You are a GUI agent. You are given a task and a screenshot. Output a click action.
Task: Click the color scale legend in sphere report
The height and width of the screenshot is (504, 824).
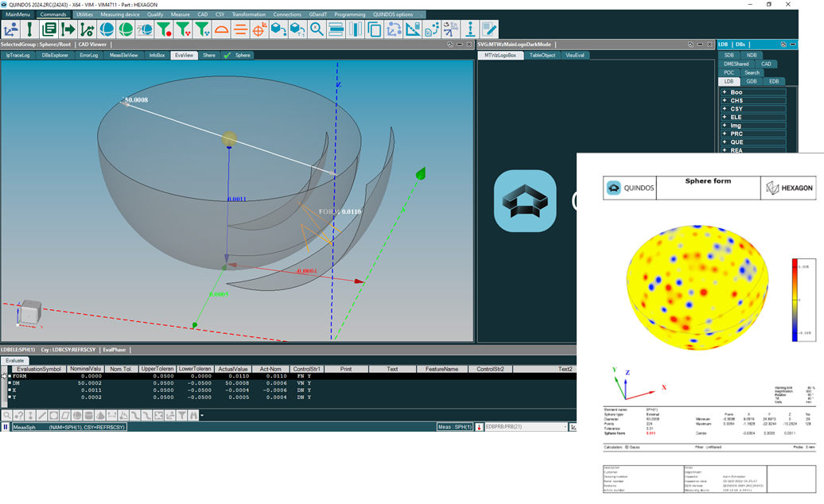[x=795, y=300]
